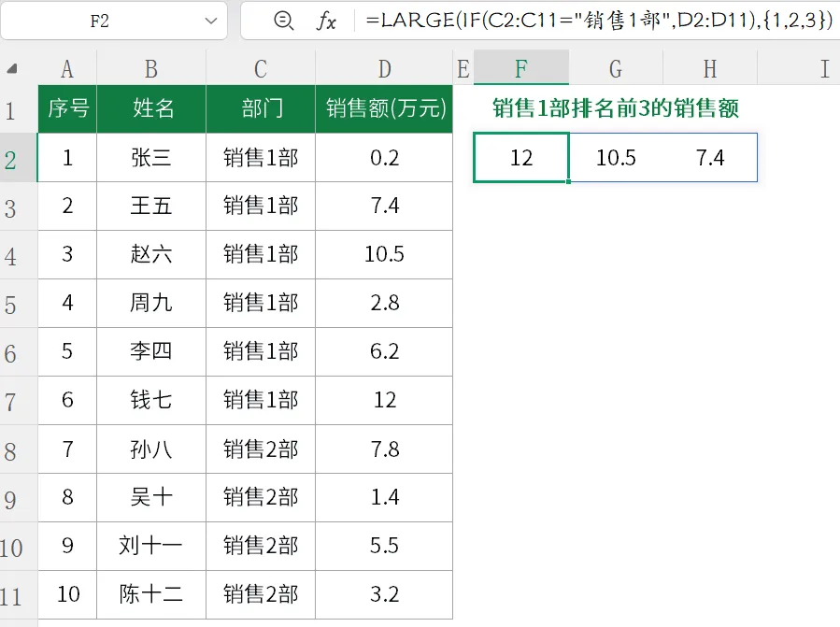
Task: Select column G header
Action: [616, 68]
